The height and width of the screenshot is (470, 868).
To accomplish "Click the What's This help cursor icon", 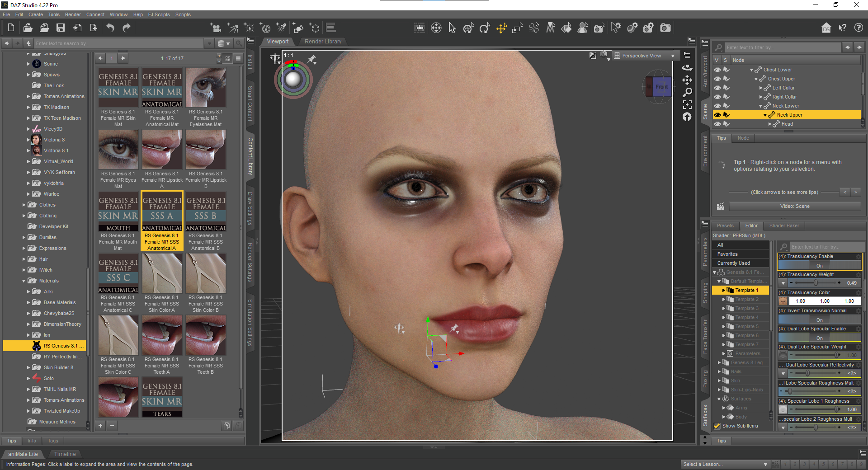I will tap(842, 28).
